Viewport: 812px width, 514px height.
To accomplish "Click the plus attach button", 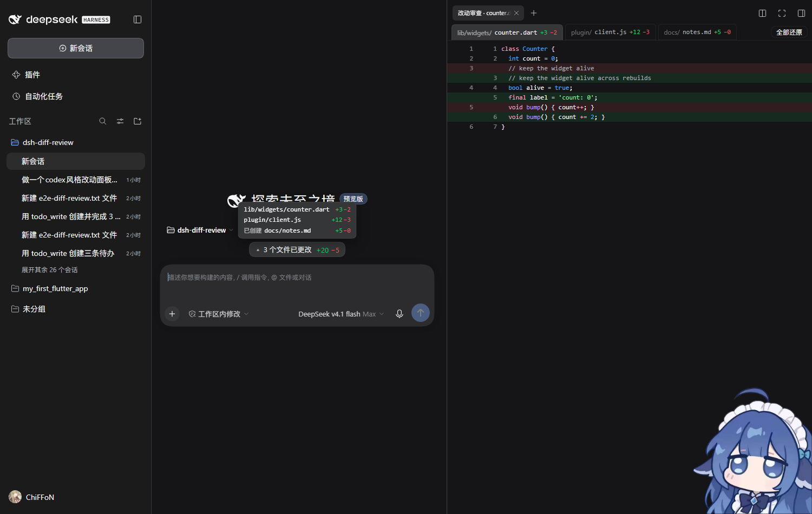I will pyautogui.click(x=172, y=314).
